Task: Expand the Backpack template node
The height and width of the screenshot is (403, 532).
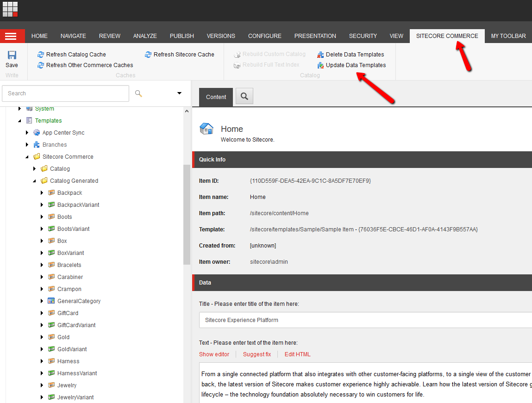Action: point(42,192)
